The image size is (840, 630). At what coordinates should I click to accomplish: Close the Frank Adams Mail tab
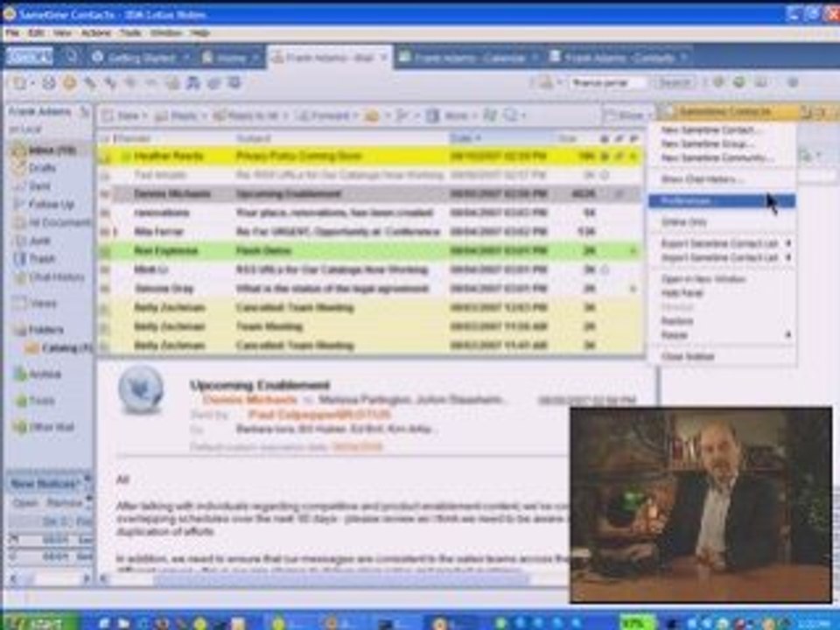383,57
